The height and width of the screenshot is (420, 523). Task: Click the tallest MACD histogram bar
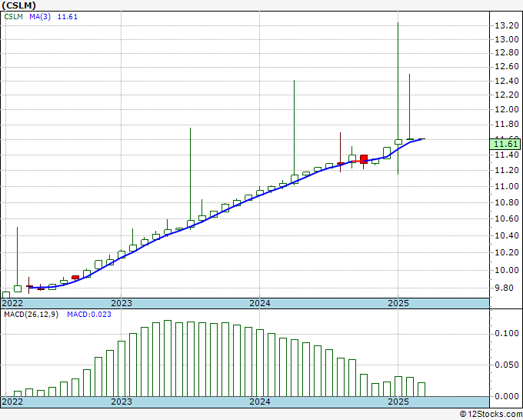coord(168,358)
